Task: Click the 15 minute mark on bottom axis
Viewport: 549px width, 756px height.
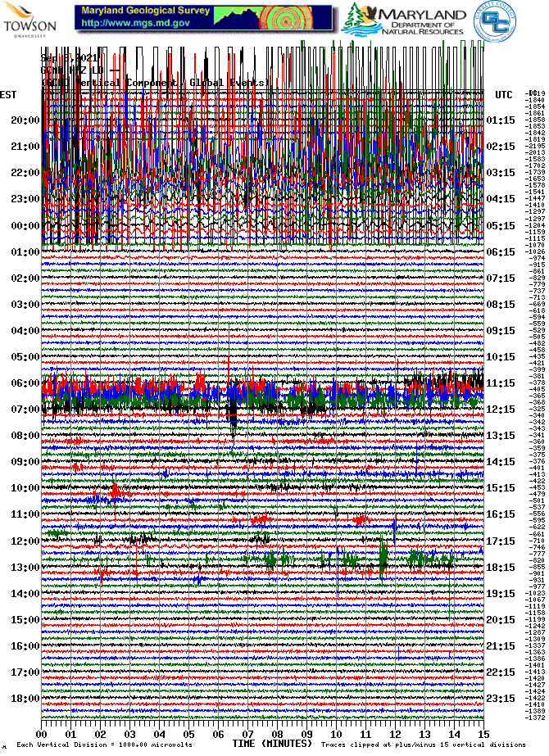Action: 483,736
